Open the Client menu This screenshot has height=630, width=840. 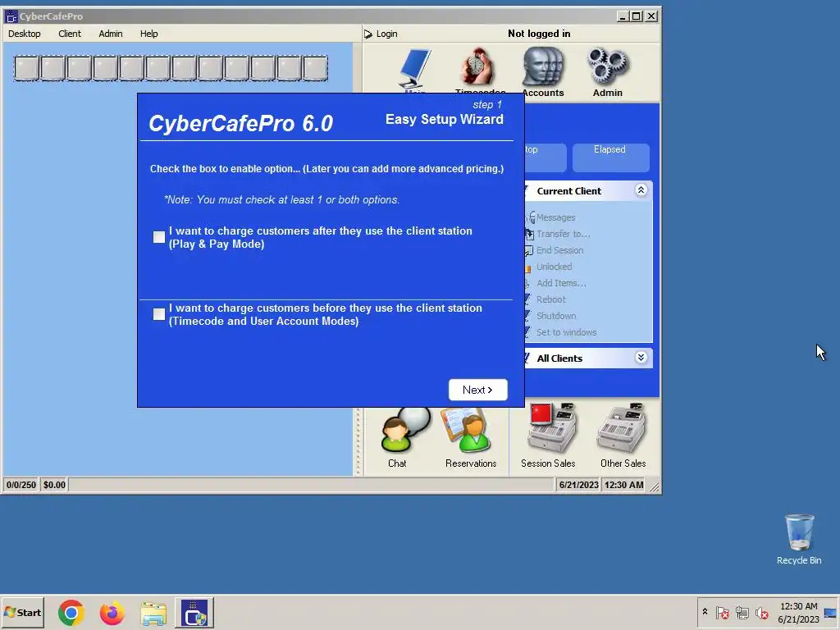point(70,34)
